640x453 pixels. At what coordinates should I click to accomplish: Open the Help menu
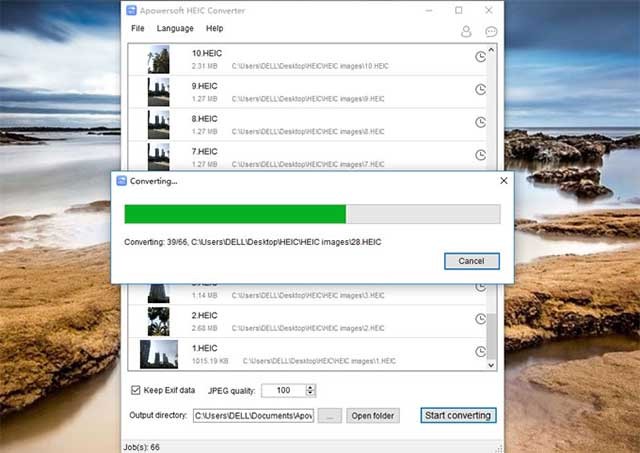pos(214,29)
